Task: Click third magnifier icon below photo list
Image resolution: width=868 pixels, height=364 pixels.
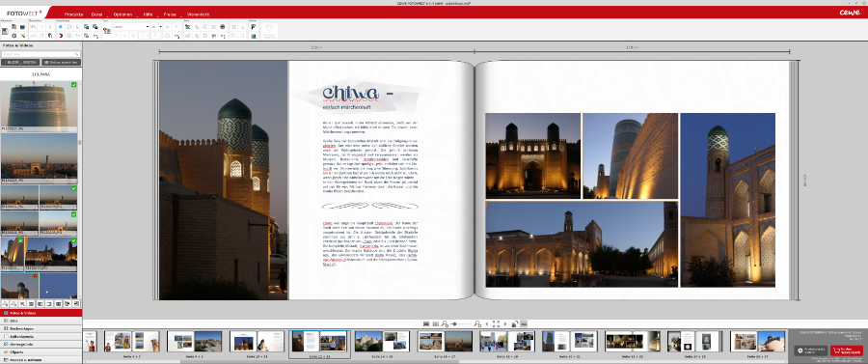Action: [x=22, y=303]
